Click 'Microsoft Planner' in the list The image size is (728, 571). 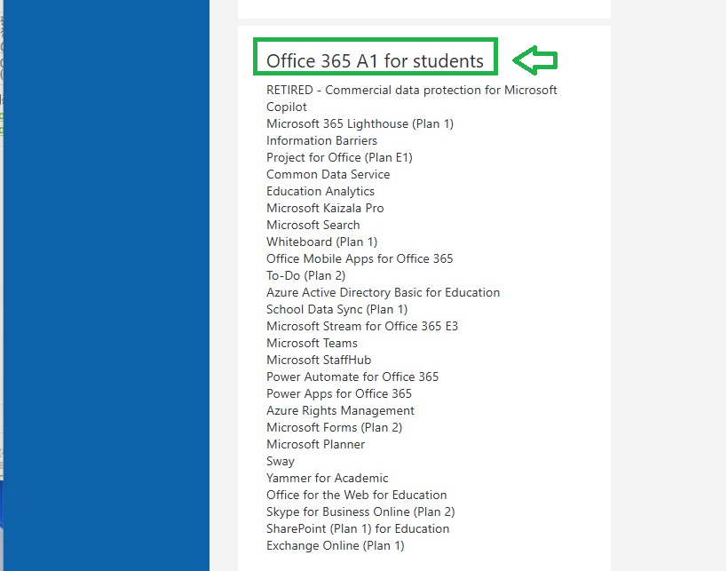316,444
